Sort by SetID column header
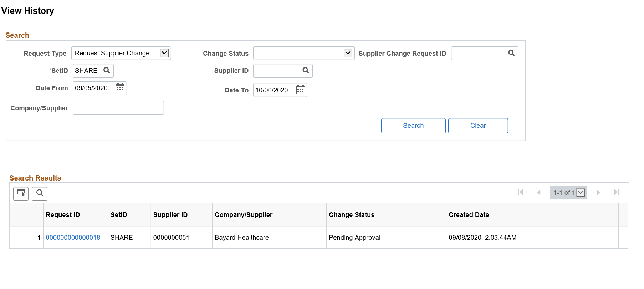The image size is (644, 289). pyautogui.click(x=119, y=215)
